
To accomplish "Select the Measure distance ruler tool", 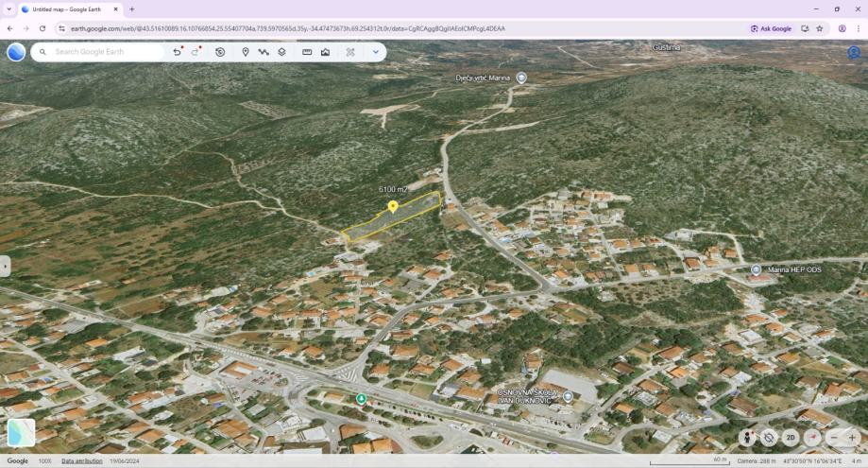I will [307, 52].
